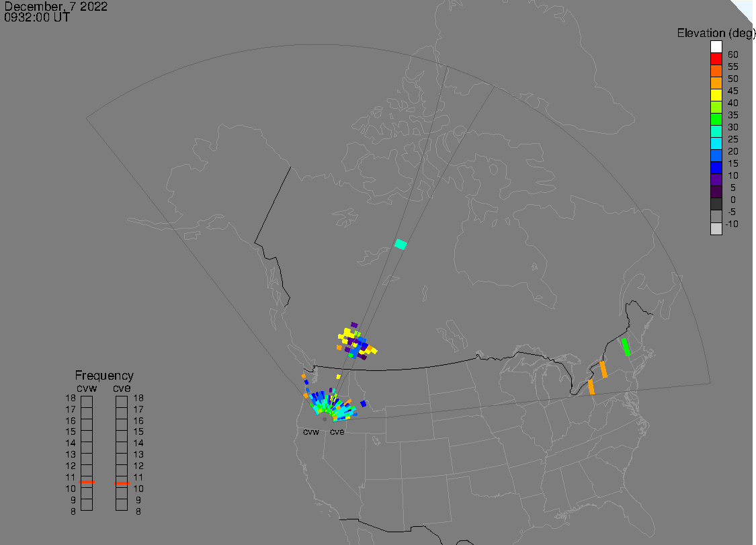The image size is (756, 545).
Task: Select the cyan elevation legend swatch
Action: click(716, 143)
